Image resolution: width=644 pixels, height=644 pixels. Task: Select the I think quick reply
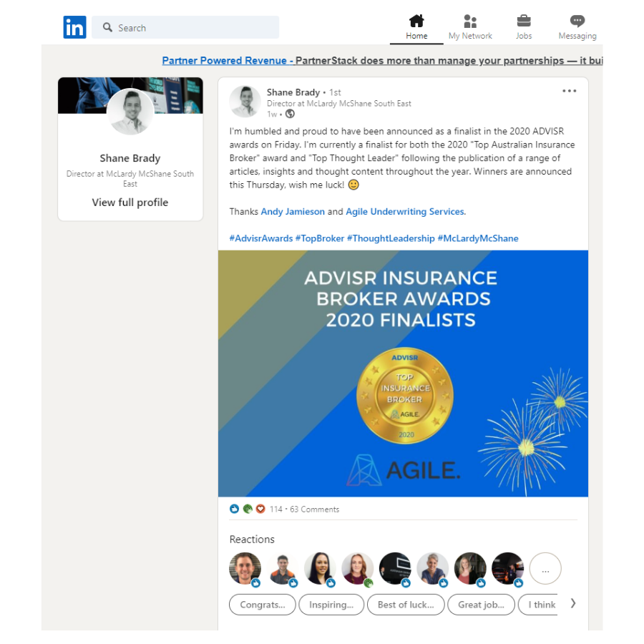(x=538, y=605)
